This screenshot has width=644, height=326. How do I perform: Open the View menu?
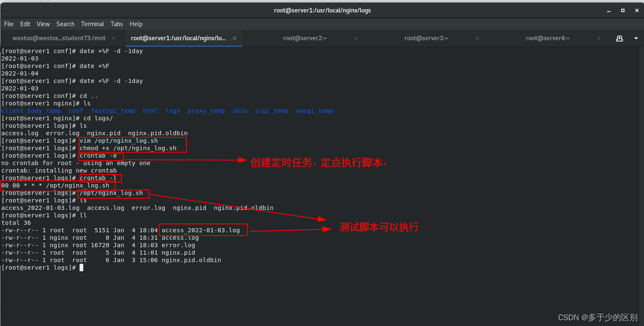coord(43,24)
